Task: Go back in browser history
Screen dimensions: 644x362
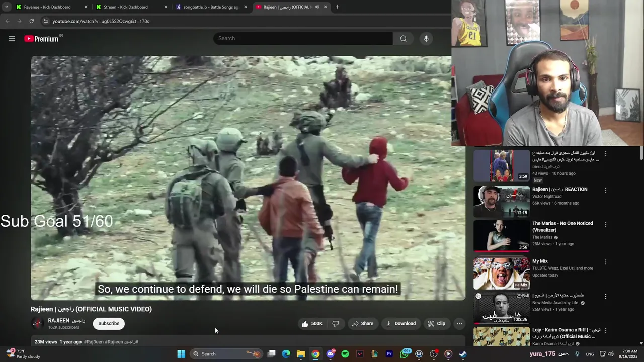Action: [x=7, y=21]
